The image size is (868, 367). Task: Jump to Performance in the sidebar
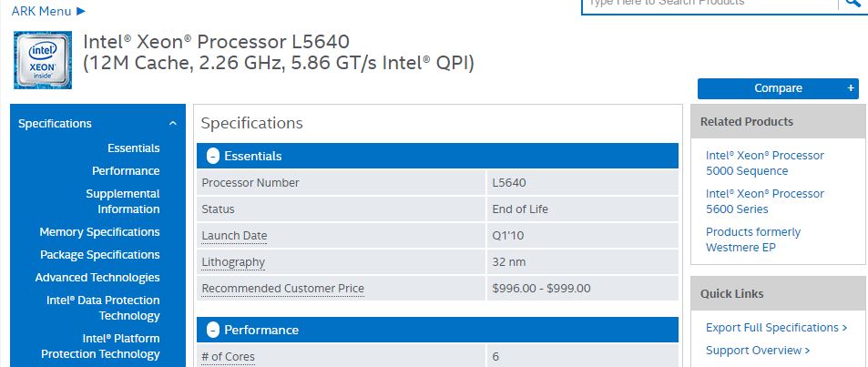126,171
